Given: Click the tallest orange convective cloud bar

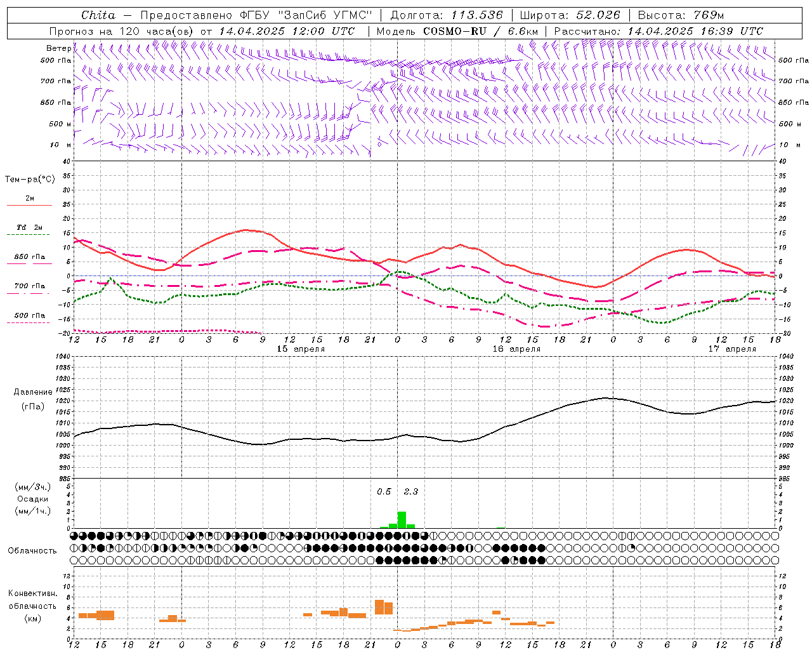Looking at the screenshot, I should pos(379,607).
